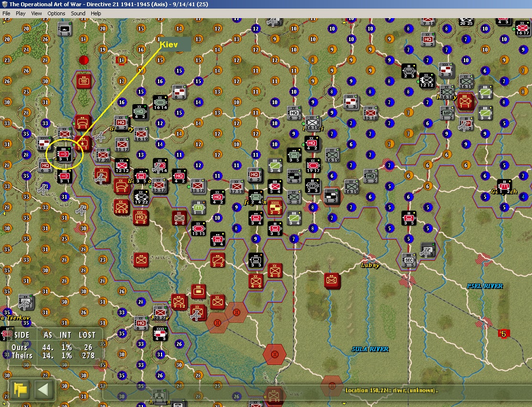Select the red artillery unit 2 1
The width and height of the screenshot is (532, 407).
(x=83, y=122)
